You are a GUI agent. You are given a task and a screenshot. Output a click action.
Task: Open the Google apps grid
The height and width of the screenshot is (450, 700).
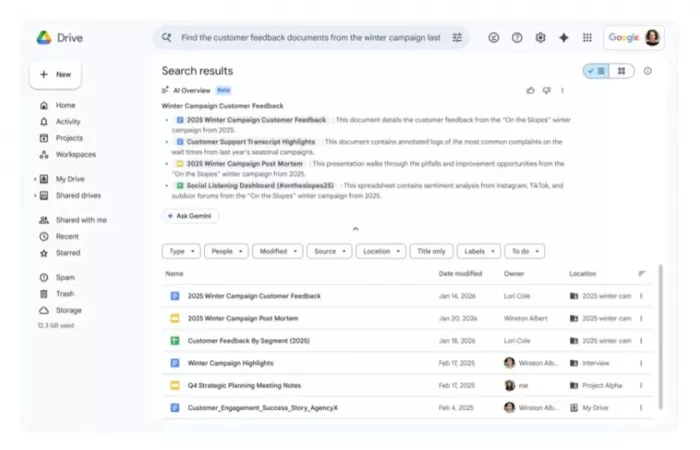[x=587, y=38]
